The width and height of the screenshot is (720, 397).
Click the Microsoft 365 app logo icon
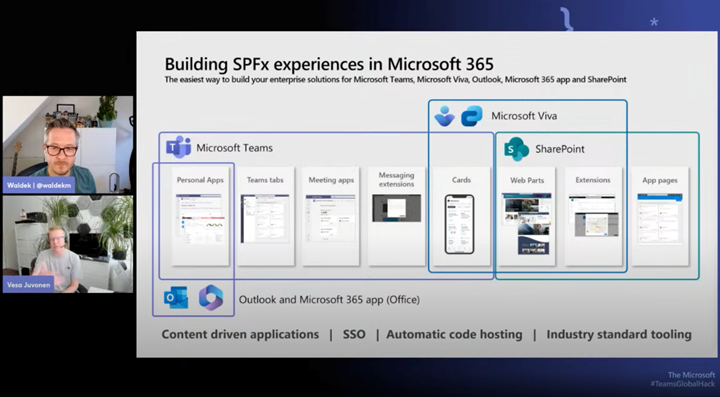(x=211, y=298)
